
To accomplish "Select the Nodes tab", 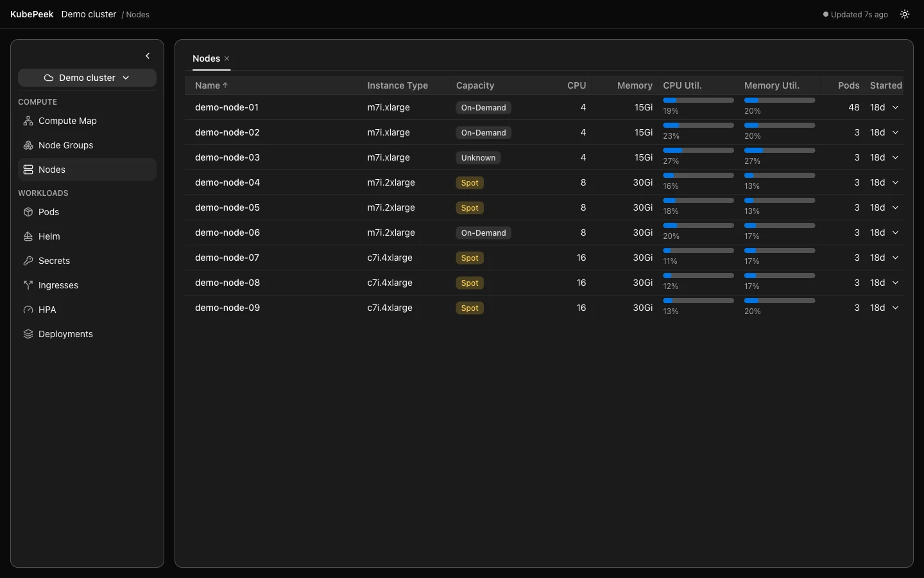I will point(206,58).
